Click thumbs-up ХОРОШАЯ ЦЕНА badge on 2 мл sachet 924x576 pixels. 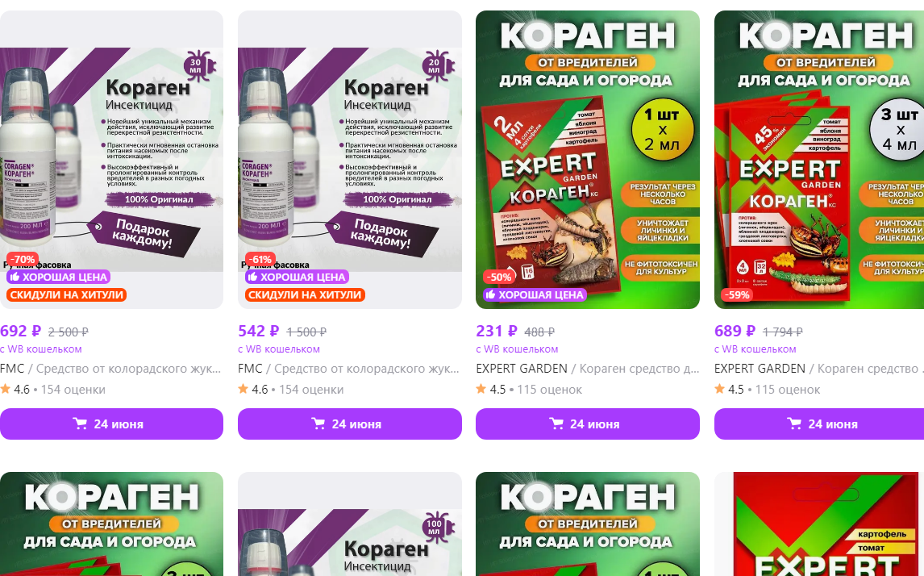(535, 294)
